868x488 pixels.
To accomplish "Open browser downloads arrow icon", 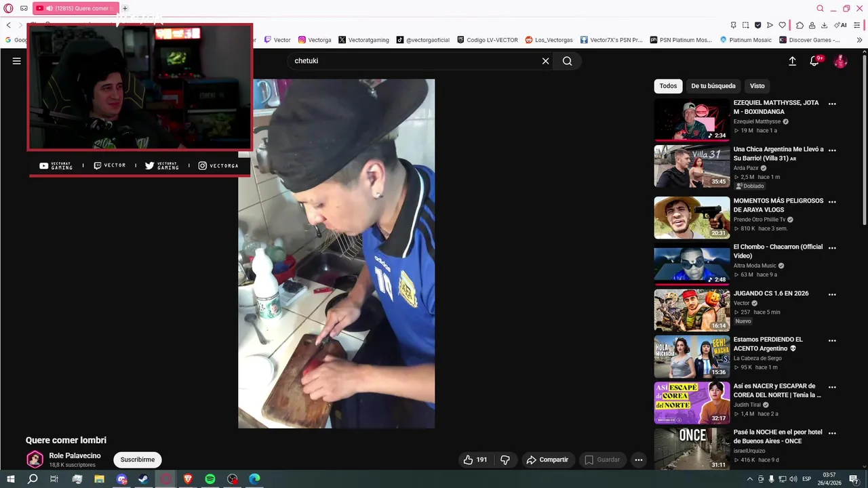I will click(824, 25).
